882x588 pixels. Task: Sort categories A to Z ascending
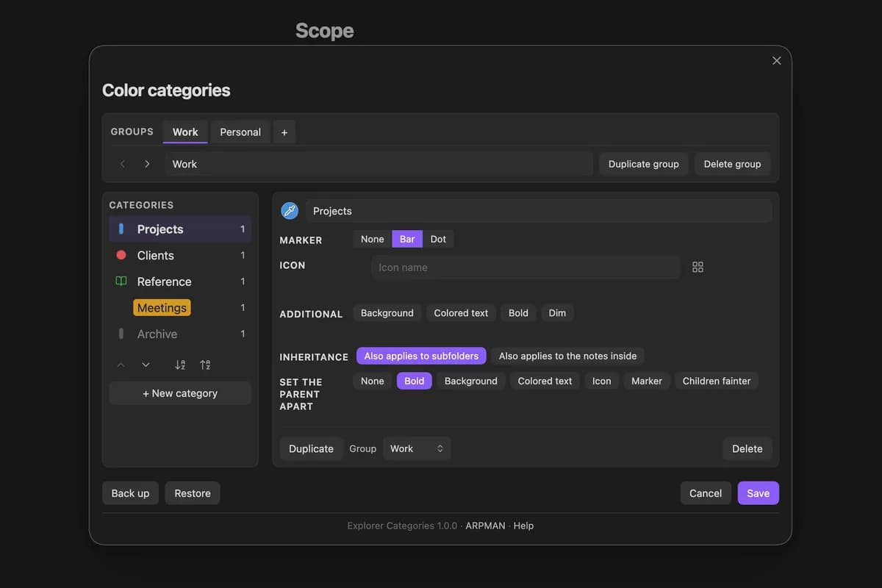tap(180, 365)
